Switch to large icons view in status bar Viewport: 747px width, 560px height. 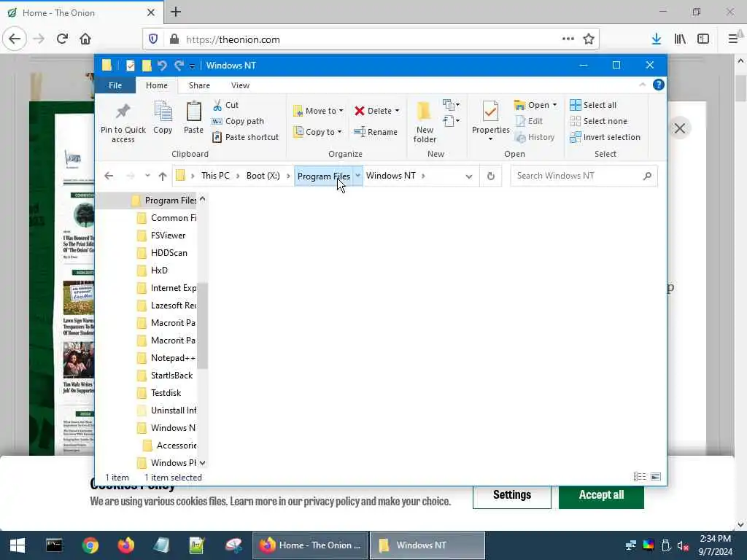pyautogui.click(x=656, y=477)
